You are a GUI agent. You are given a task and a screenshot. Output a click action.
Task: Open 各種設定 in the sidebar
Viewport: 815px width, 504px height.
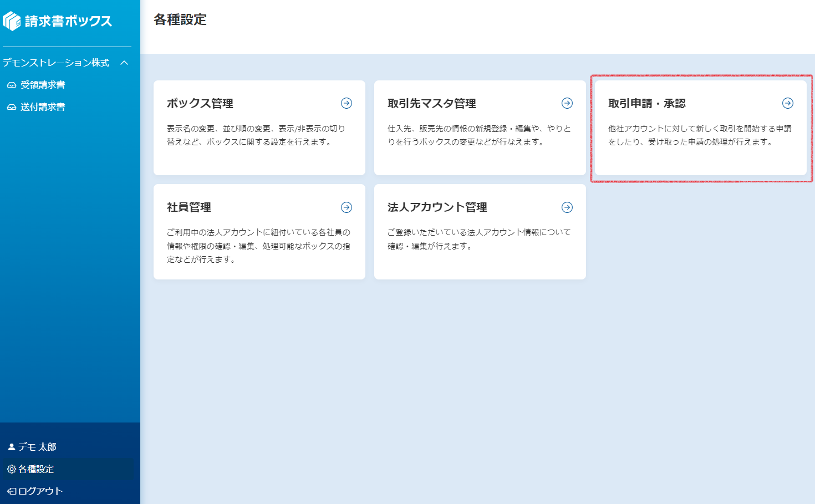[36, 469]
